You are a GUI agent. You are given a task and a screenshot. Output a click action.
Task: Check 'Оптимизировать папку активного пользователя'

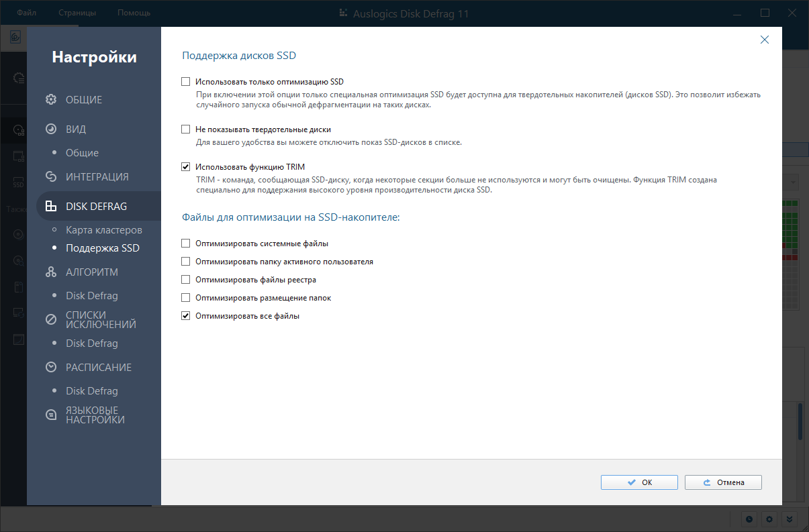[x=186, y=262]
